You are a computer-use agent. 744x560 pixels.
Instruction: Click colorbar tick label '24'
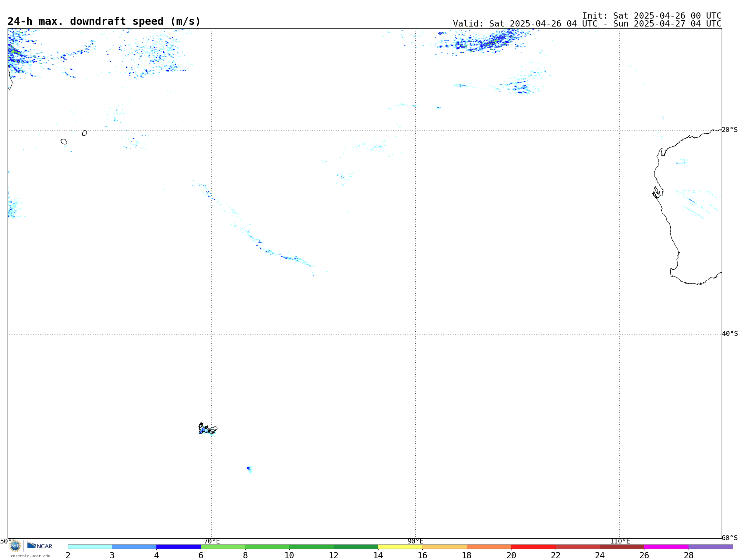coord(600,555)
